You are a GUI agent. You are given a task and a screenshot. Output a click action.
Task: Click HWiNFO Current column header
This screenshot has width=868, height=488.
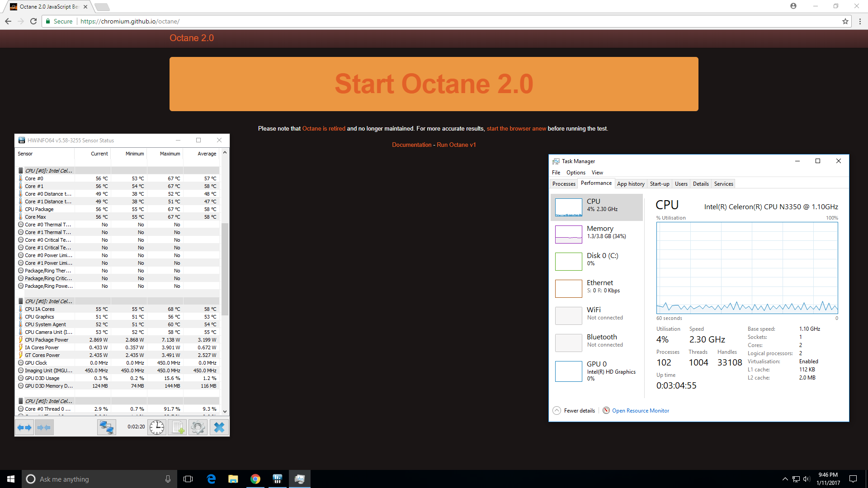coord(93,154)
